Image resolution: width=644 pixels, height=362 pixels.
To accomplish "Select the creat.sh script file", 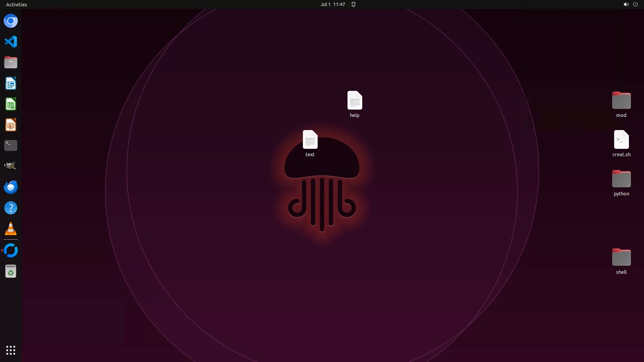I will [621, 140].
